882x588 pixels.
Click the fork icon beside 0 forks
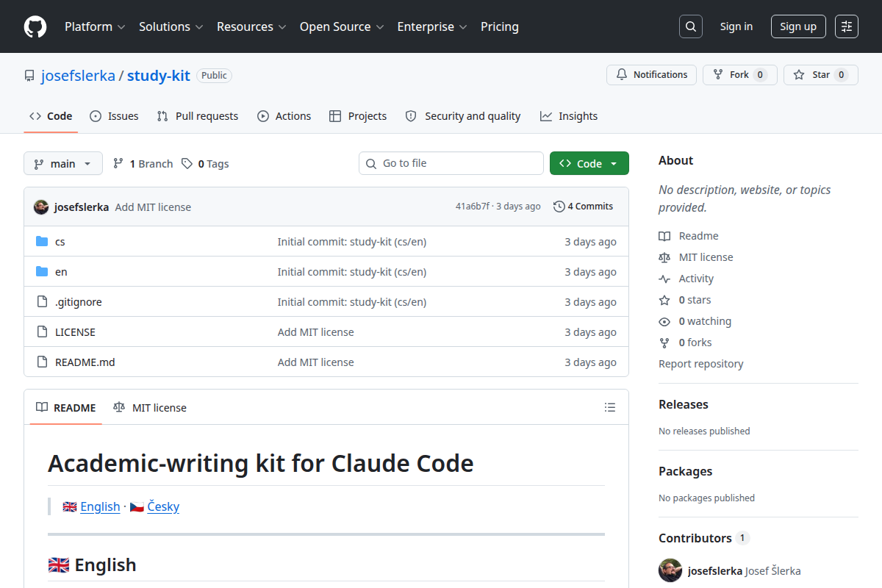(x=664, y=343)
